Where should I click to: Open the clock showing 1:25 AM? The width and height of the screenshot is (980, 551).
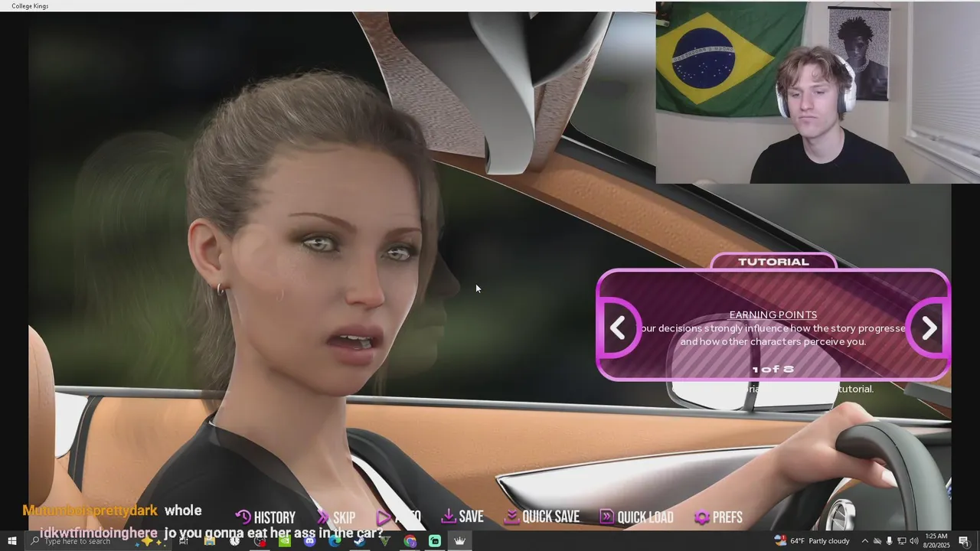[x=936, y=541]
